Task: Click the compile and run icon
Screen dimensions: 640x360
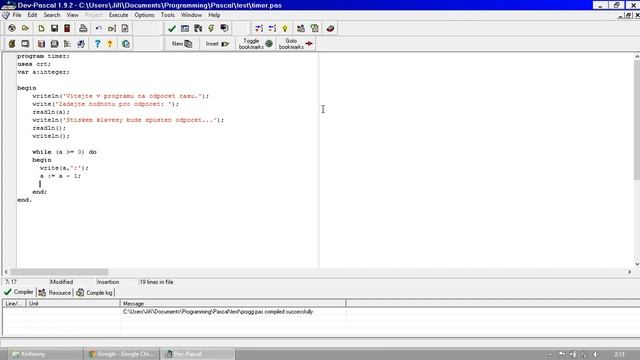Action: tap(198, 28)
